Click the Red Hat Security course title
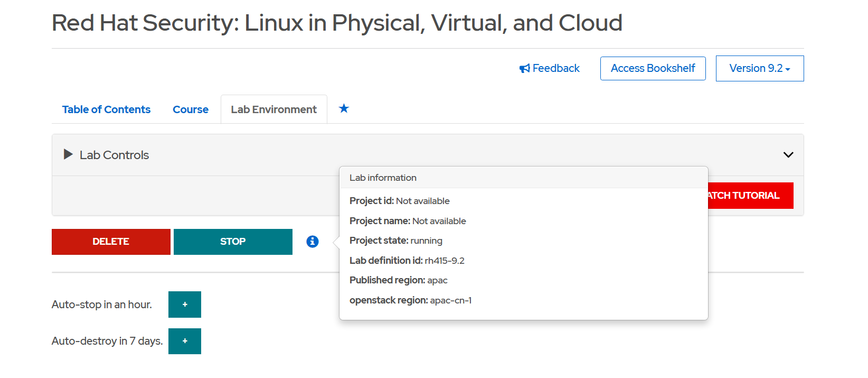Viewport: 868px width, 378px height. click(337, 23)
